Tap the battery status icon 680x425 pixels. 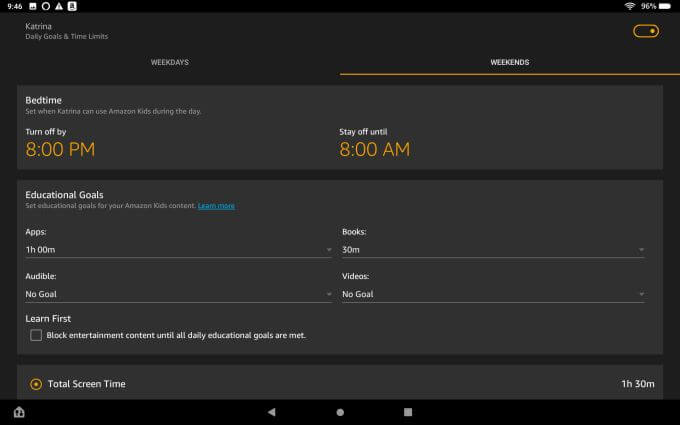pyautogui.click(x=664, y=6)
